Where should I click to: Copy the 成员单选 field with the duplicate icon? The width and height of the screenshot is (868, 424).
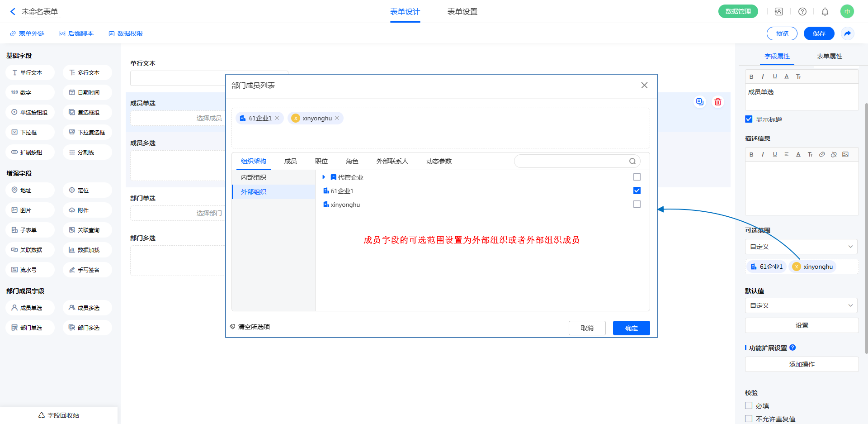(x=700, y=102)
